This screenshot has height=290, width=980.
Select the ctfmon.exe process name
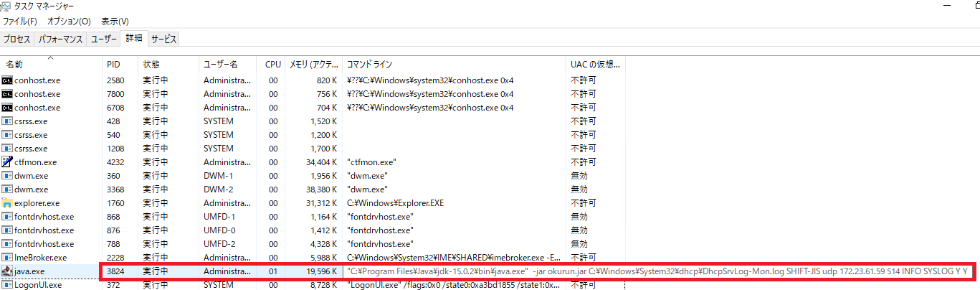pos(35,162)
